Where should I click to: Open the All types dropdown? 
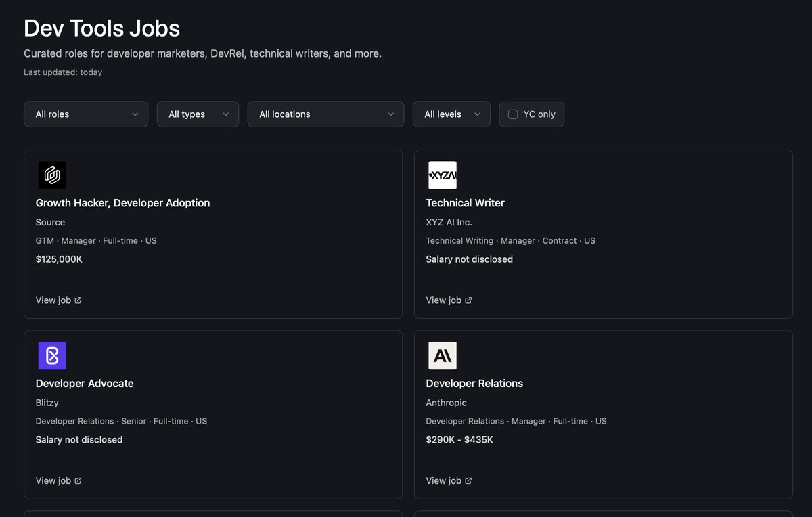pyautogui.click(x=198, y=114)
